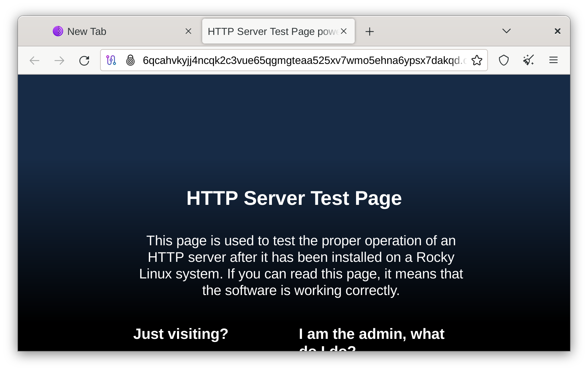Screen dimensions: 588x371
Task: Navigate back with the arrow icon
Action: [34, 60]
